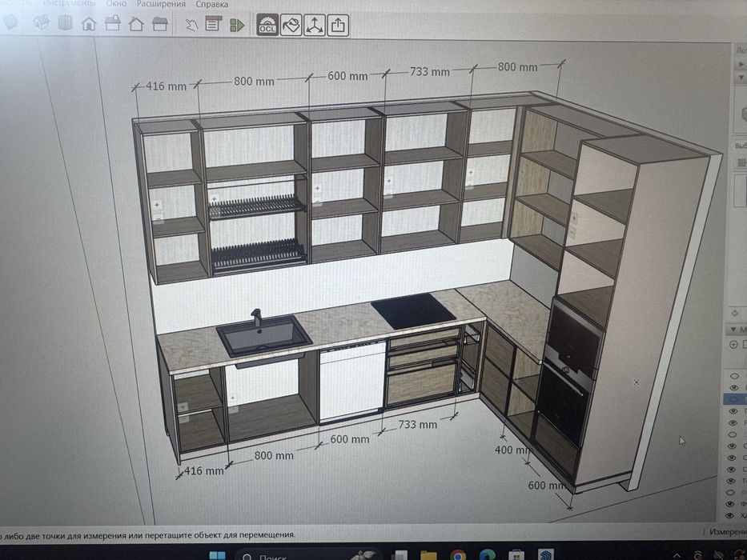Select the upper dish drying rack
Image resolution: width=747 pixels, height=560 pixels.
pyautogui.click(x=256, y=206)
